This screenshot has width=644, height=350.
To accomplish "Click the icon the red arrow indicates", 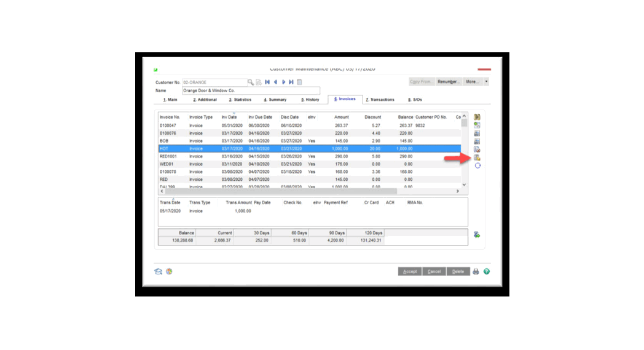I will tap(477, 157).
